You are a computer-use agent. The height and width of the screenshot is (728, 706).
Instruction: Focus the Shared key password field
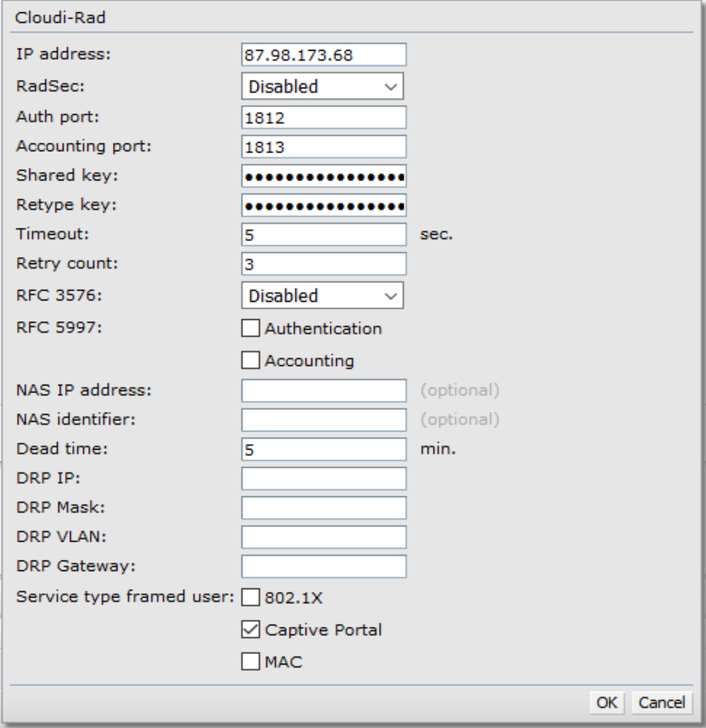[323, 175]
